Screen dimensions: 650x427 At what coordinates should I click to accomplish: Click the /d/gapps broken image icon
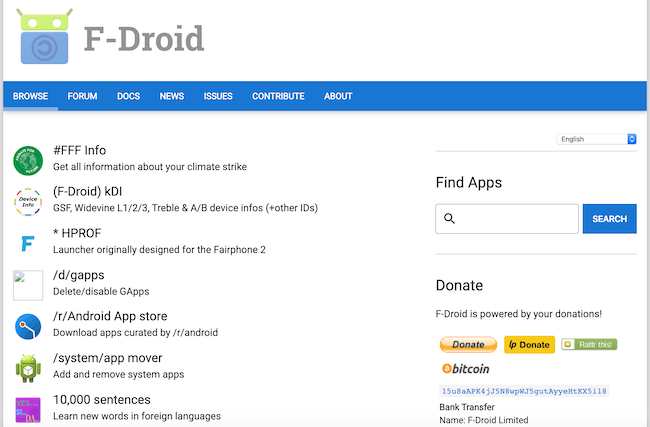click(x=28, y=285)
